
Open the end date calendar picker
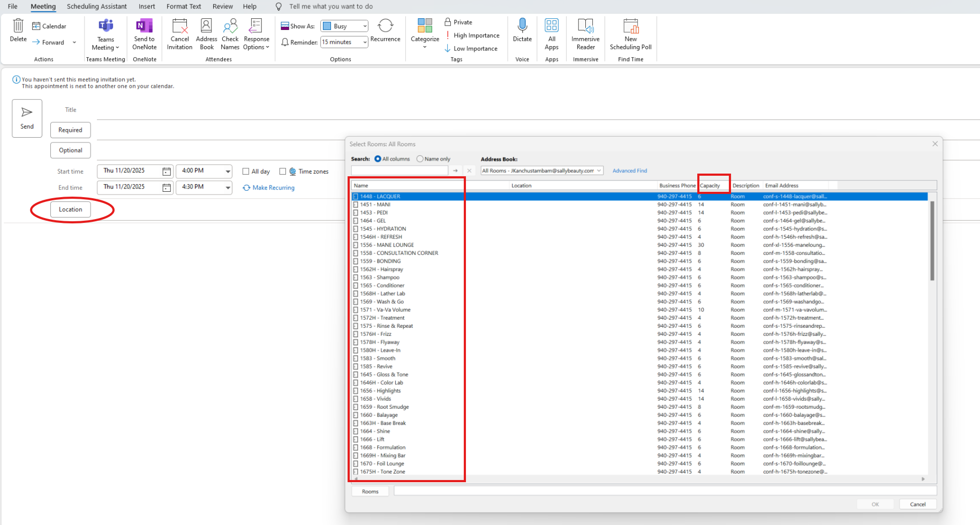point(167,187)
